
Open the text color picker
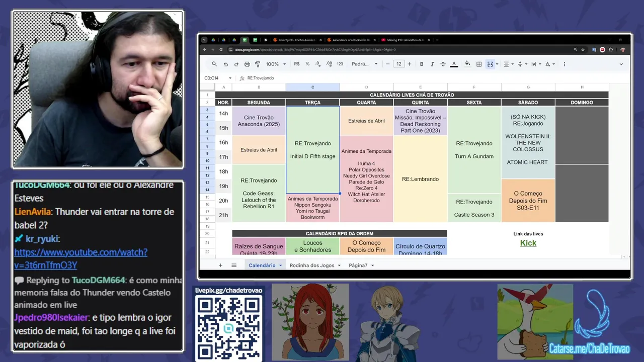tap(454, 64)
